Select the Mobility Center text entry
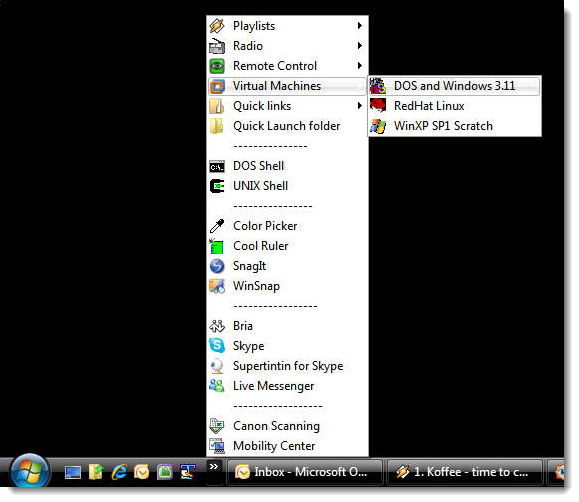The image size is (579, 502). (x=274, y=446)
